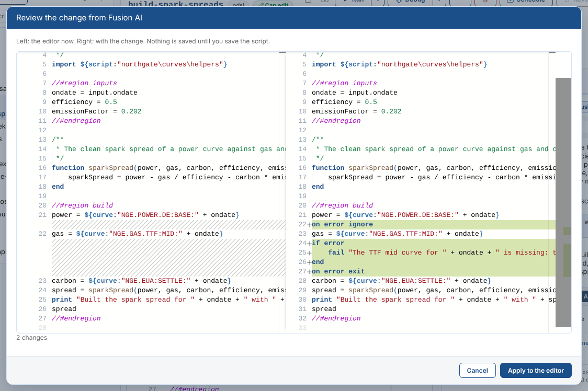This screenshot has width=588, height=391.
Task: Click the 'gas = ${curve:...' line in left pane
Action: [x=137, y=234]
